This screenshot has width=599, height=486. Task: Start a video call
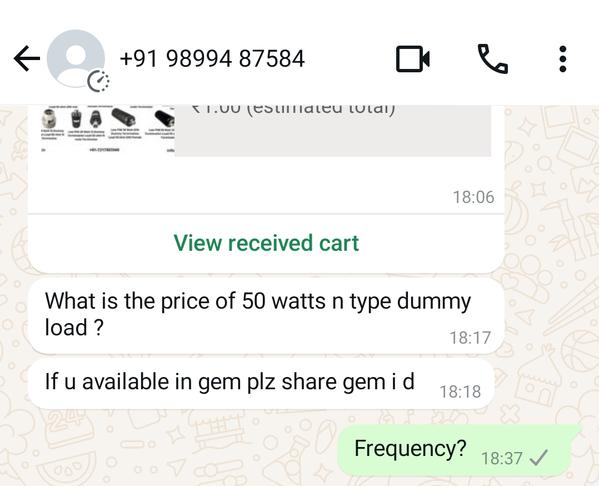point(413,59)
